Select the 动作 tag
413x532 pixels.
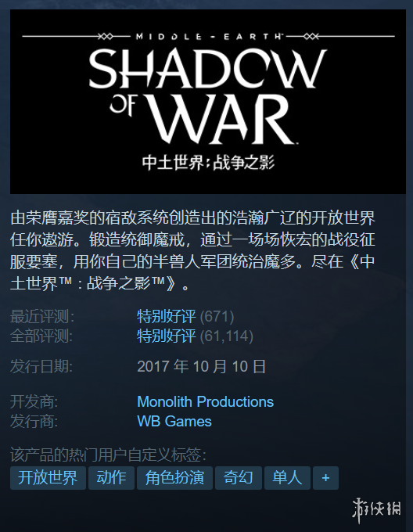111,478
